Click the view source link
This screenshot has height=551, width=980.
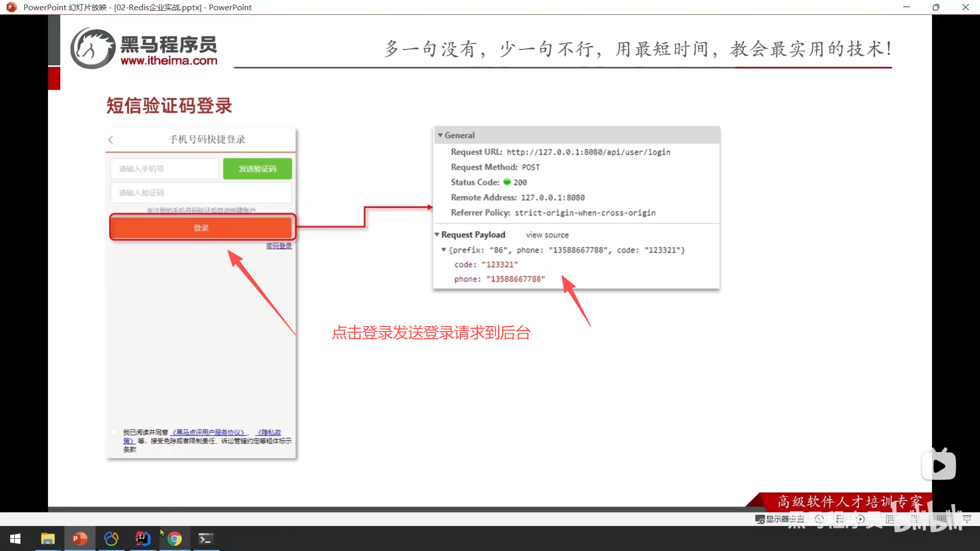(x=547, y=235)
